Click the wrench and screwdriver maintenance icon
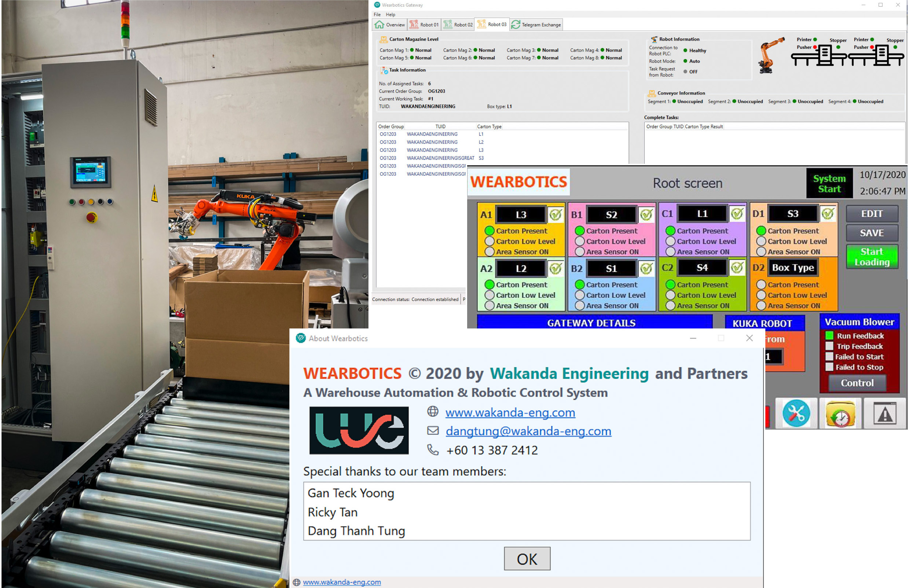Viewport: 909px width, 588px height. 796,413
